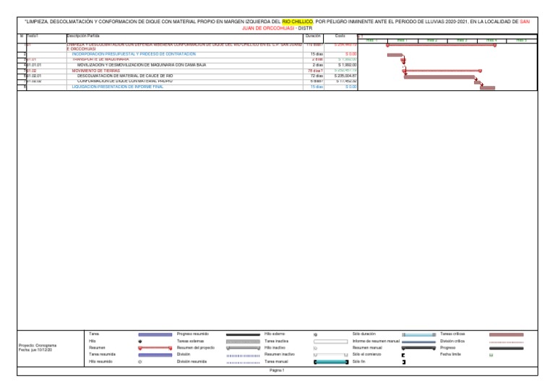The image size is (555, 392).
Task: Click the Hito externo legend symbol
Action: coord(315,334)
